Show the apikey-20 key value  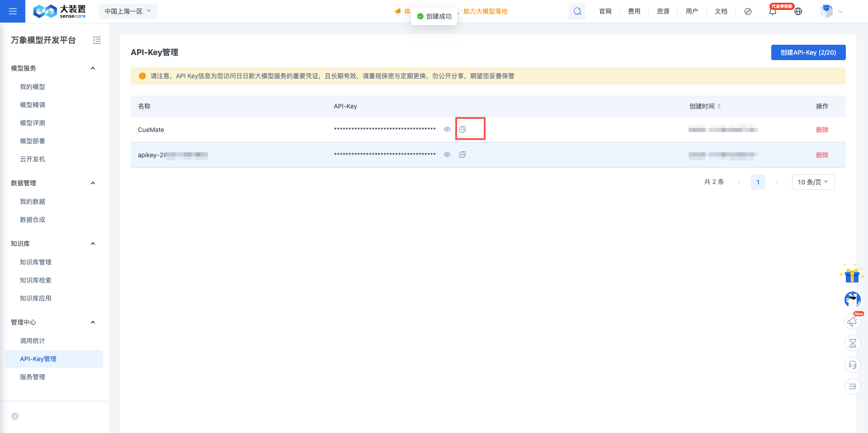pyautogui.click(x=447, y=154)
